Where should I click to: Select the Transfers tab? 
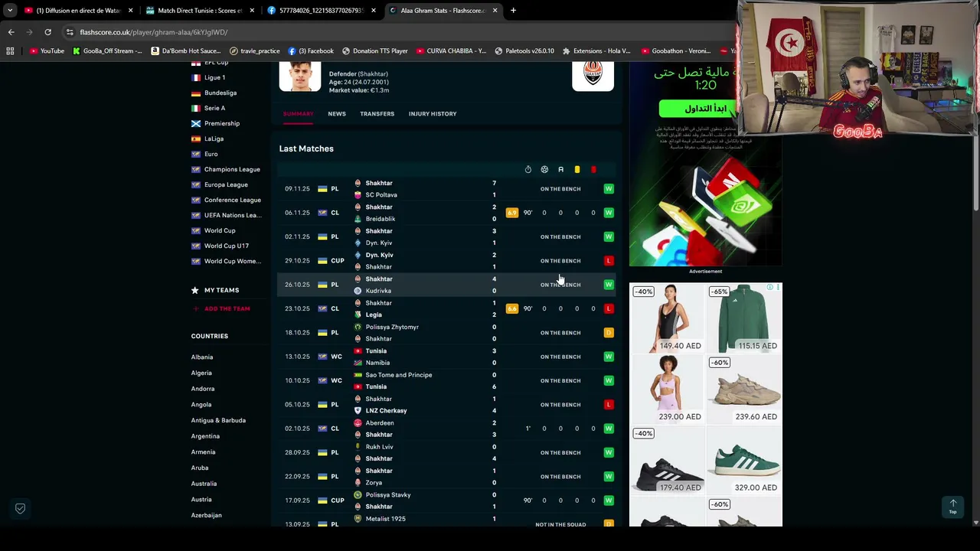coord(377,114)
